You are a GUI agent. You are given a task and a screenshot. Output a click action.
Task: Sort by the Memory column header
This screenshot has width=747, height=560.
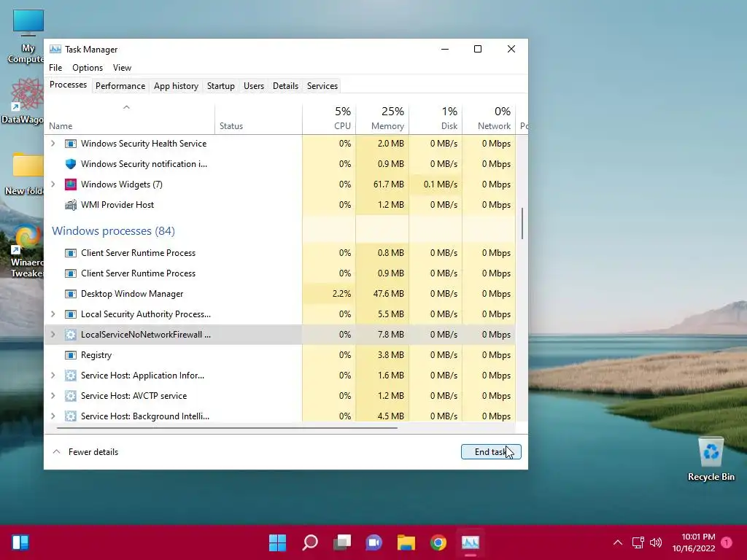point(382,118)
